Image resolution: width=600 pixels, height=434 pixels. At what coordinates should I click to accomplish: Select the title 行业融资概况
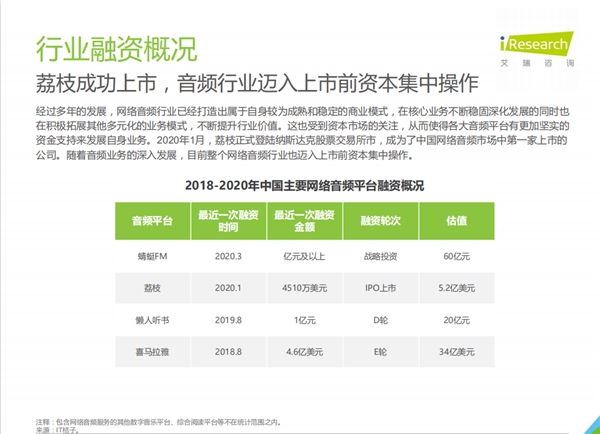tap(117, 49)
